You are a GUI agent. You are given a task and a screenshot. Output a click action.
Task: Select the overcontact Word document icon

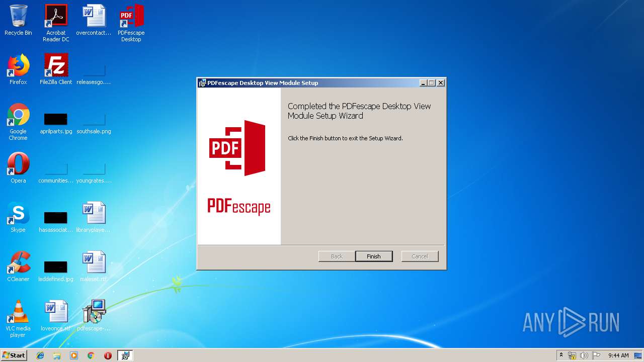tap(94, 21)
